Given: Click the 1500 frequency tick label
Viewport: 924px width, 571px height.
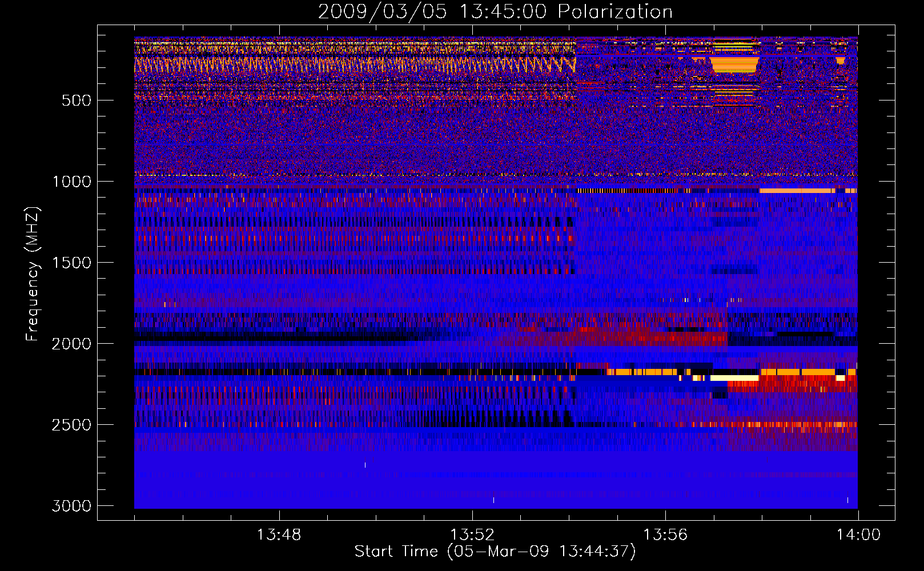Looking at the screenshot, I should click(x=71, y=263).
